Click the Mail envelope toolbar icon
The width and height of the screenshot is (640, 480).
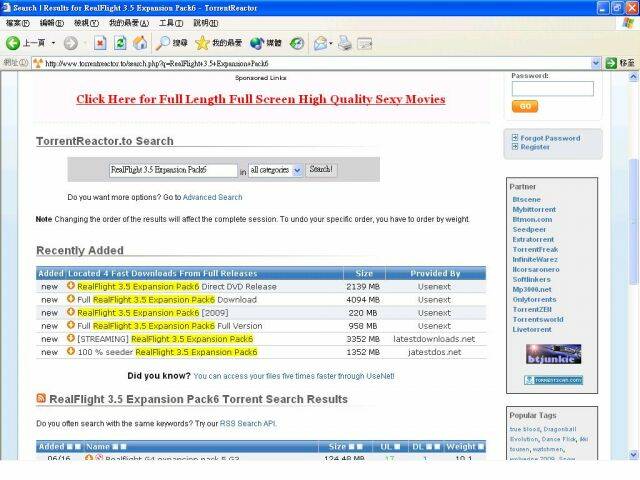click(320, 43)
